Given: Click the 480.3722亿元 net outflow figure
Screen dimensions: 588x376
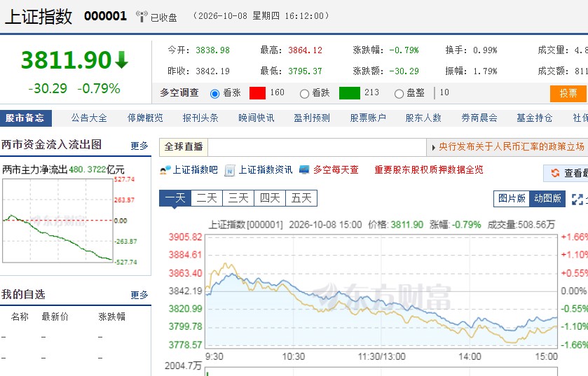Looking at the screenshot, I should point(97,169).
